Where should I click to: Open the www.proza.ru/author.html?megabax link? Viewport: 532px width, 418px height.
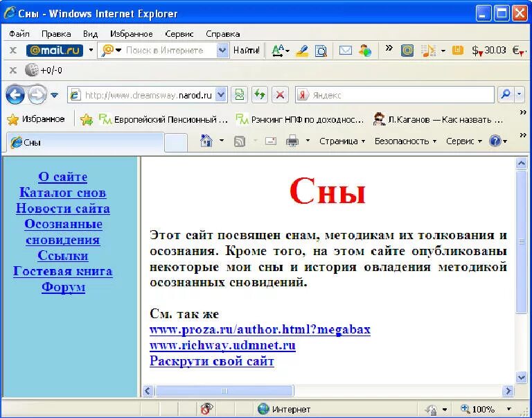click(x=260, y=330)
